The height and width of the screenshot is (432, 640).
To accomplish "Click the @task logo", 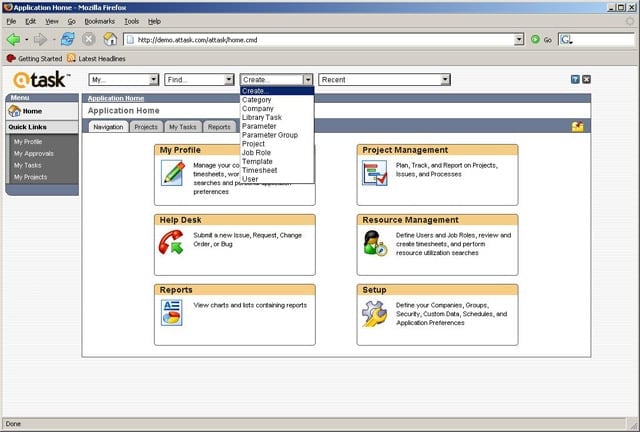I will point(41,80).
